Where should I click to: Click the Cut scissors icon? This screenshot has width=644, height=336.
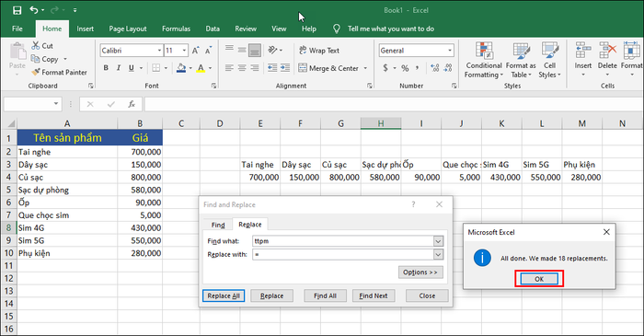36,46
